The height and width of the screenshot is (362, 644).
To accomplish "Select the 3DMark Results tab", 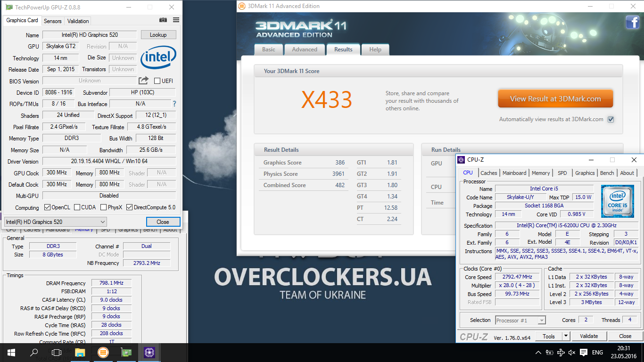I will coord(343,49).
